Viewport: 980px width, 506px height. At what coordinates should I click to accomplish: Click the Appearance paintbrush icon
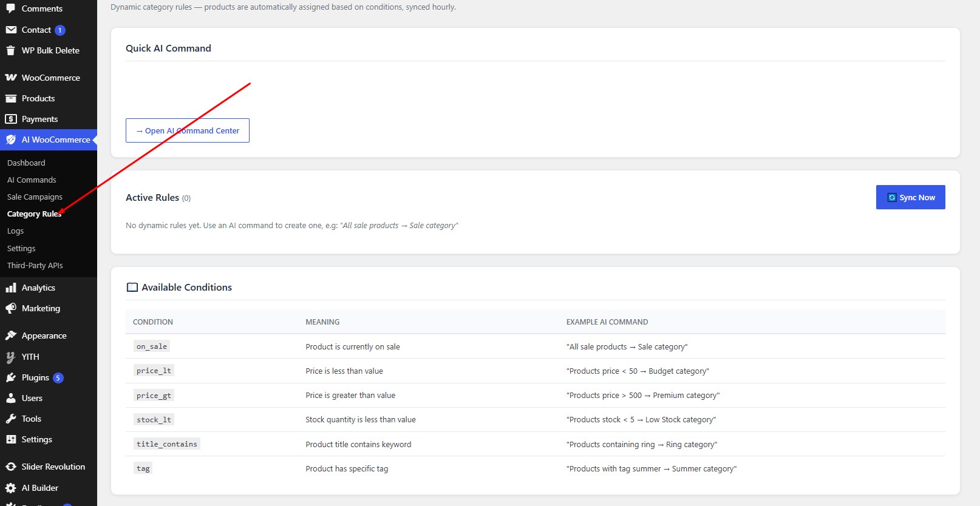coord(11,336)
